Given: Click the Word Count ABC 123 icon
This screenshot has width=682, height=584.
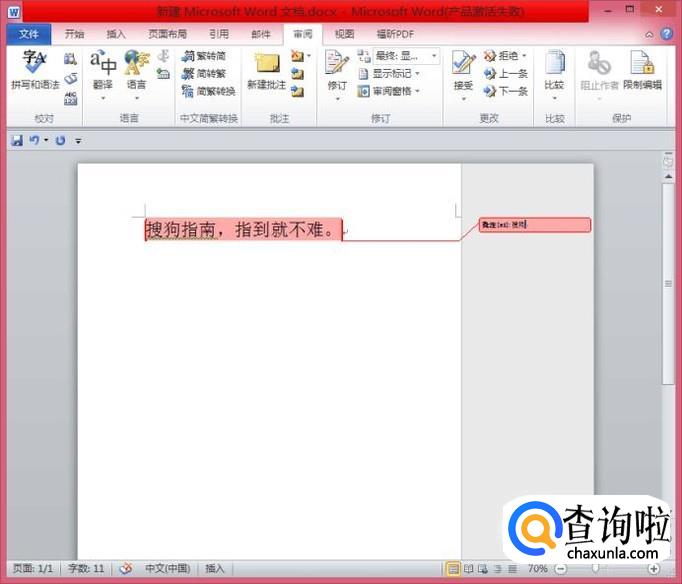Looking at the screenshot, I should [70, 99].
